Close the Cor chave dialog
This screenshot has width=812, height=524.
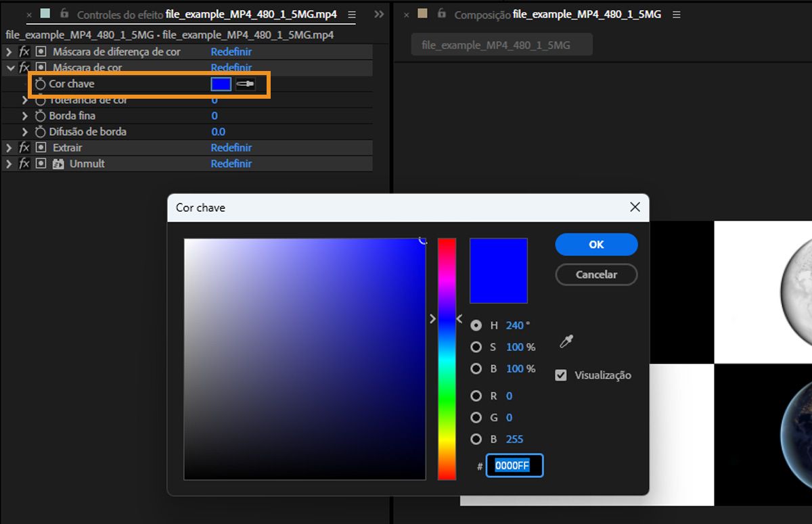(x=635, y=208)
